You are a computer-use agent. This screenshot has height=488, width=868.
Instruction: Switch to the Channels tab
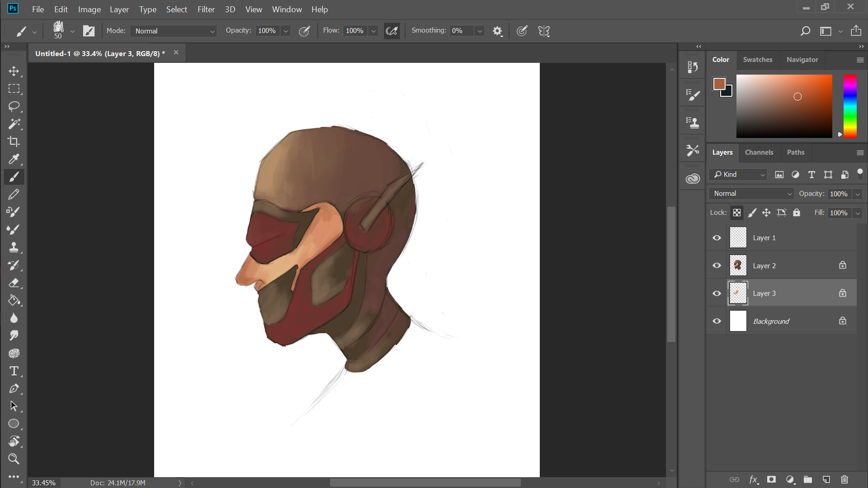point(759,152)
